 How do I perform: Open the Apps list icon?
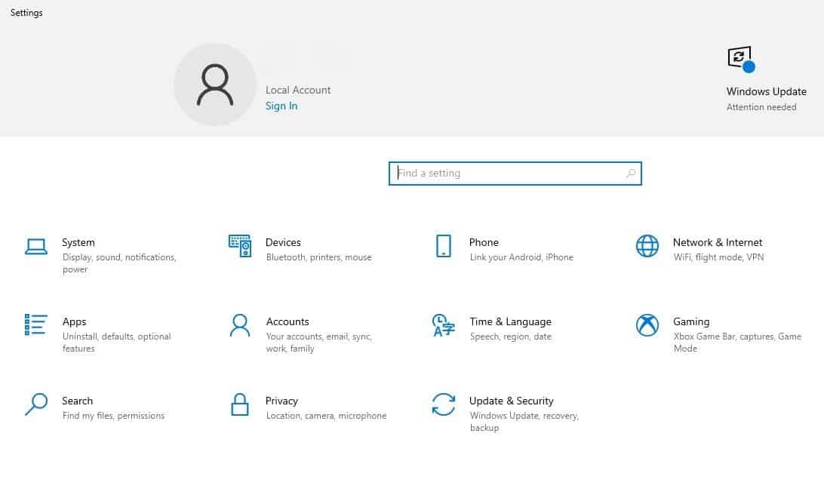point(36,325)
